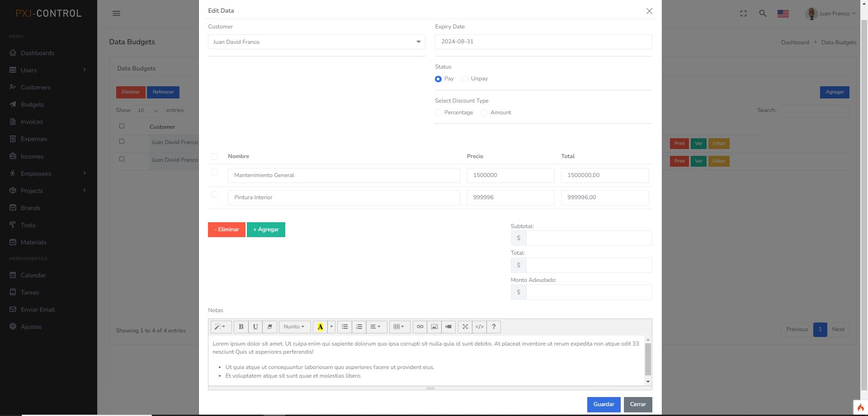The width and height of the screenshot is (868, 416).
Task: Click the Budgets paper-plane icon
Action: point(13,104)
